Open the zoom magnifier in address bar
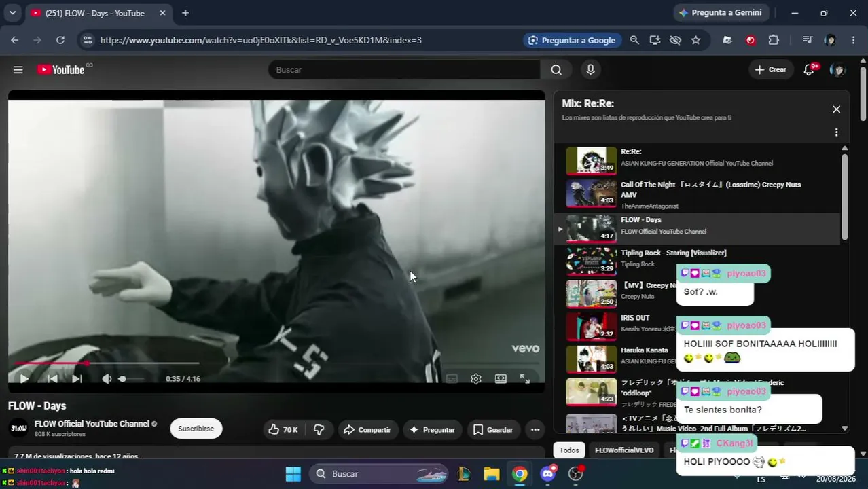The image size is (868, 489). [634, 40]
